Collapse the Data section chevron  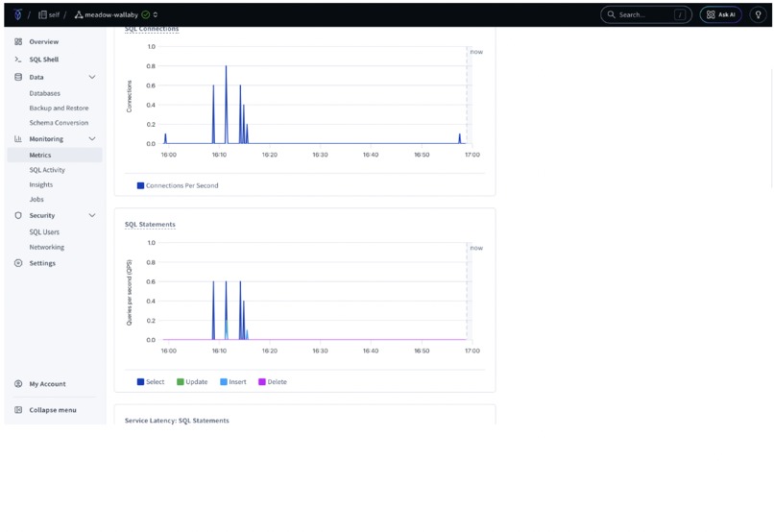pos(92,77)
